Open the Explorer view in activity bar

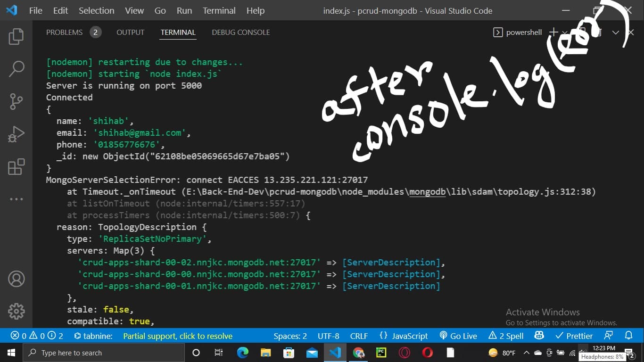16,37
